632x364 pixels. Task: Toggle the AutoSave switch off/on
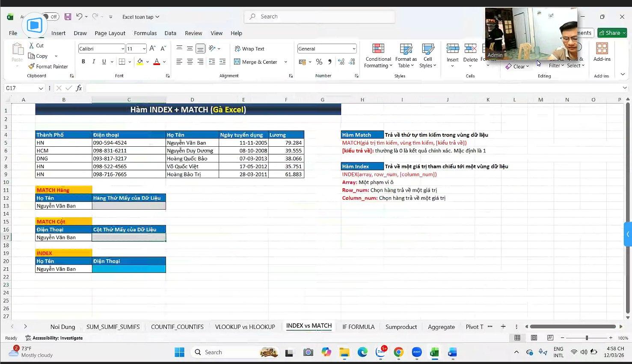click(51, 17)
